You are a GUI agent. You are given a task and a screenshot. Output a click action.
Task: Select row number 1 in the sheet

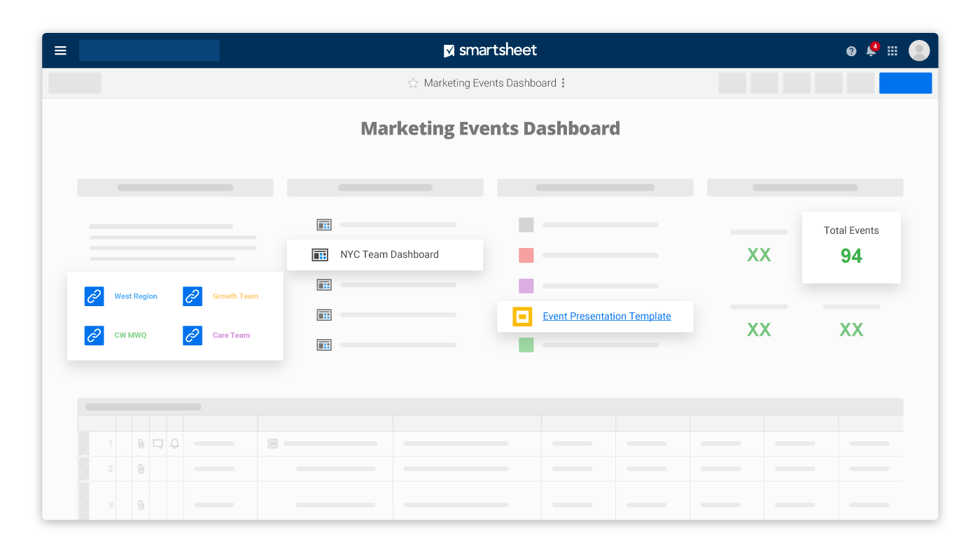point(111,443)
